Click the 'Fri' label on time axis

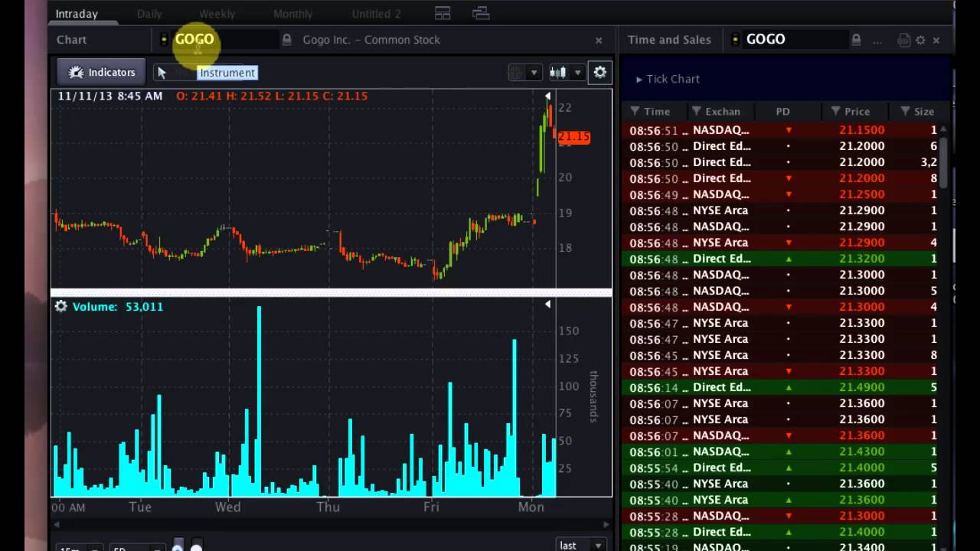pos(431,507)
